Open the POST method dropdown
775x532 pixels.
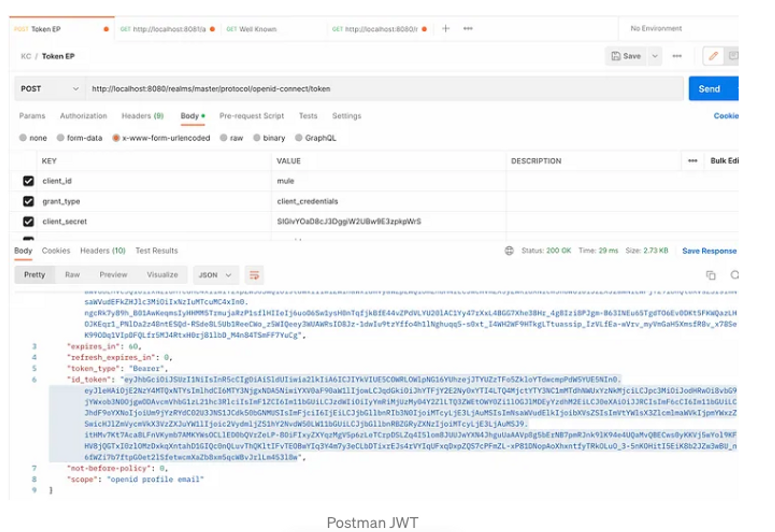(50, 88)
